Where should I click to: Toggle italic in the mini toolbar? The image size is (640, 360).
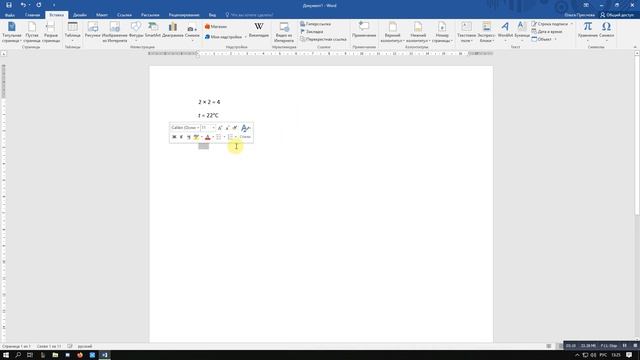[181, 137]
